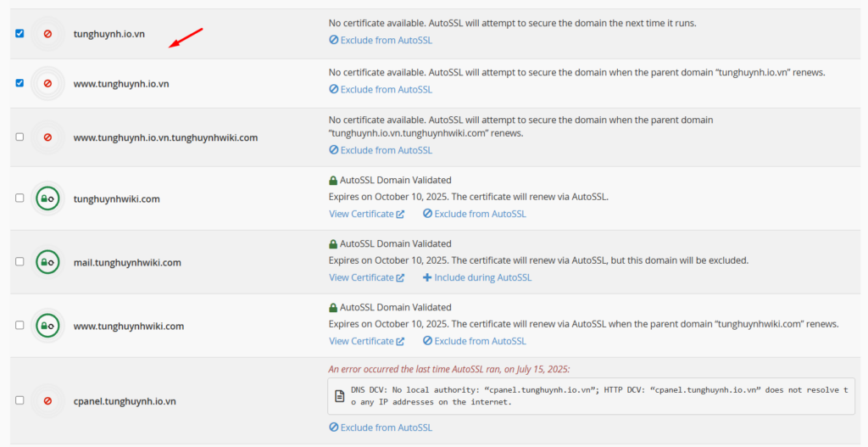
Task: Click green lock status icon for tunghuynhwiki.com
Action: click(x=47, y=198)
